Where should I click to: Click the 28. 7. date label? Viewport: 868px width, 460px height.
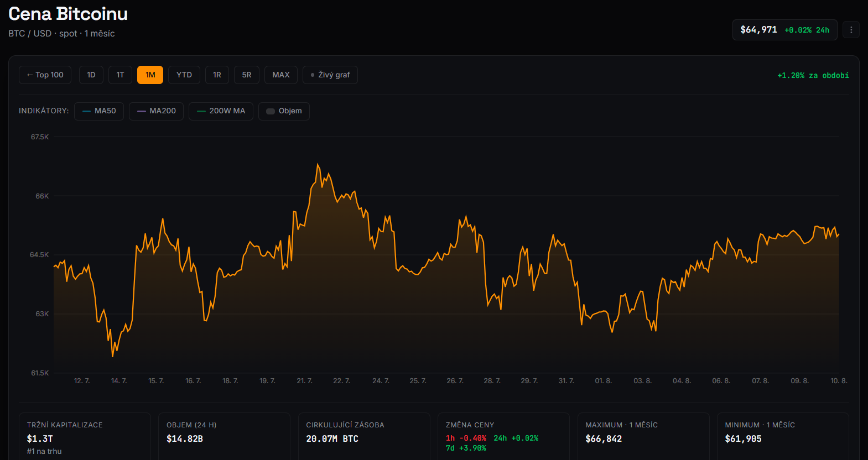pyautogui.click(x=492, y=381)
